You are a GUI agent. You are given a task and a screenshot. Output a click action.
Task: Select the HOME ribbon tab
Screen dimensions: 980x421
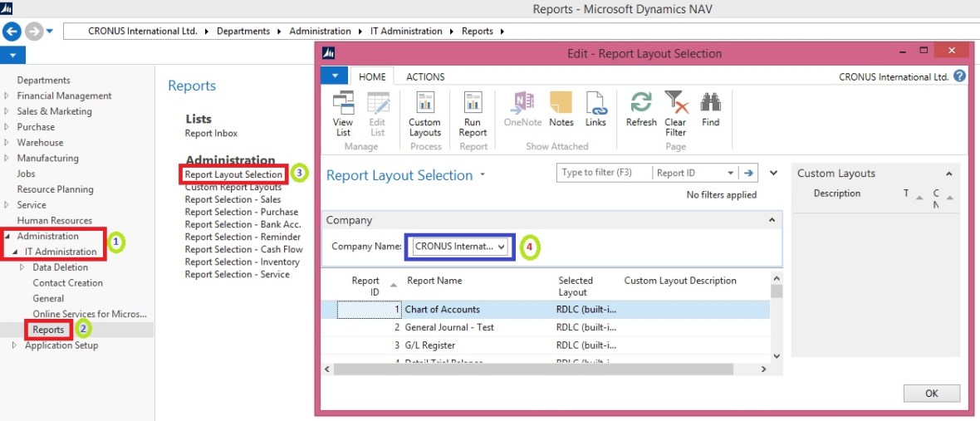(x=372, y=76)
